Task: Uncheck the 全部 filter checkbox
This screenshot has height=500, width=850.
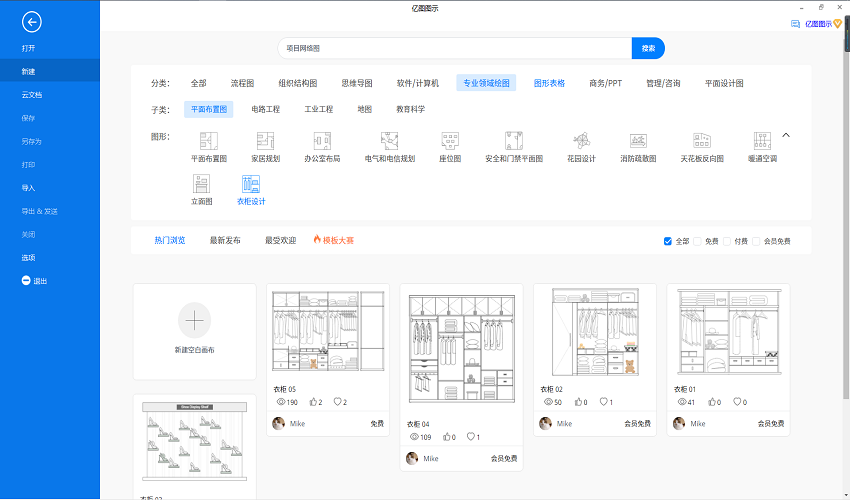Action: [x=668, y=241]
